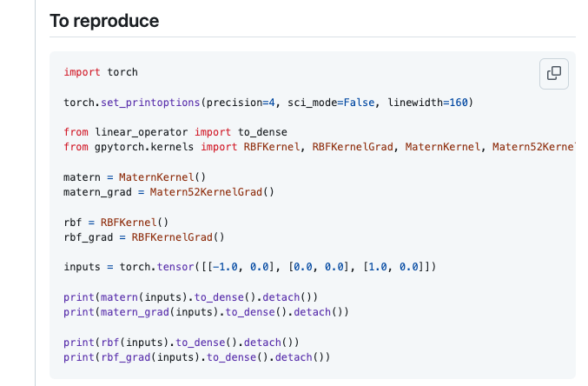Click the copy code button
Viewport: 588px width, 386px height.
553,74
